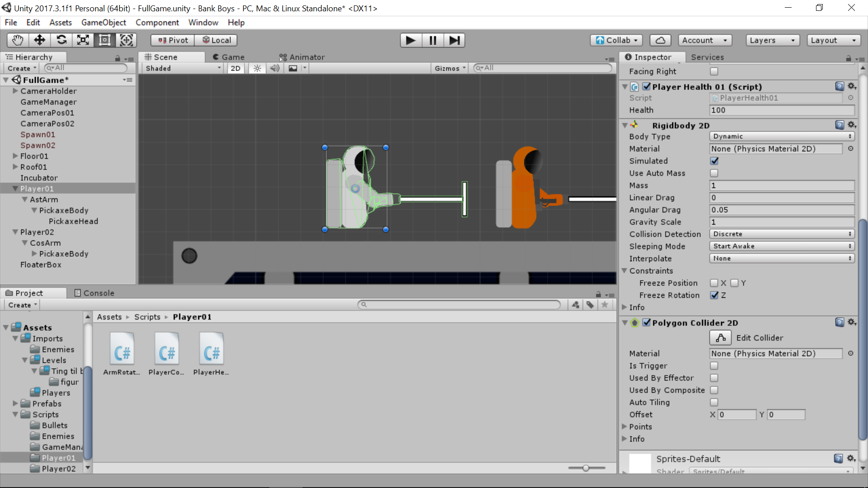Search by type in Project panel
868x488 pixels.
[576, 305]
